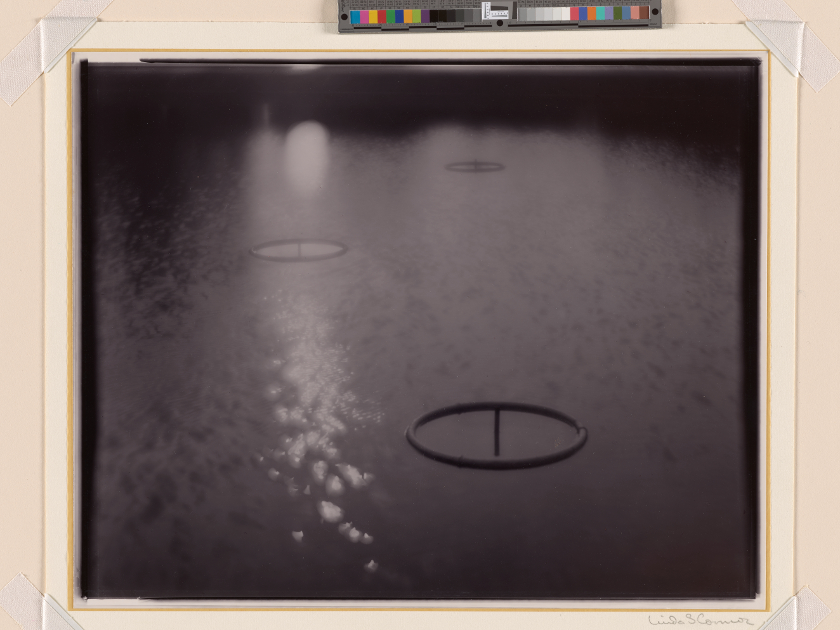
Task: Click the large ring in the foreground water
Action: tap(496, 436)
